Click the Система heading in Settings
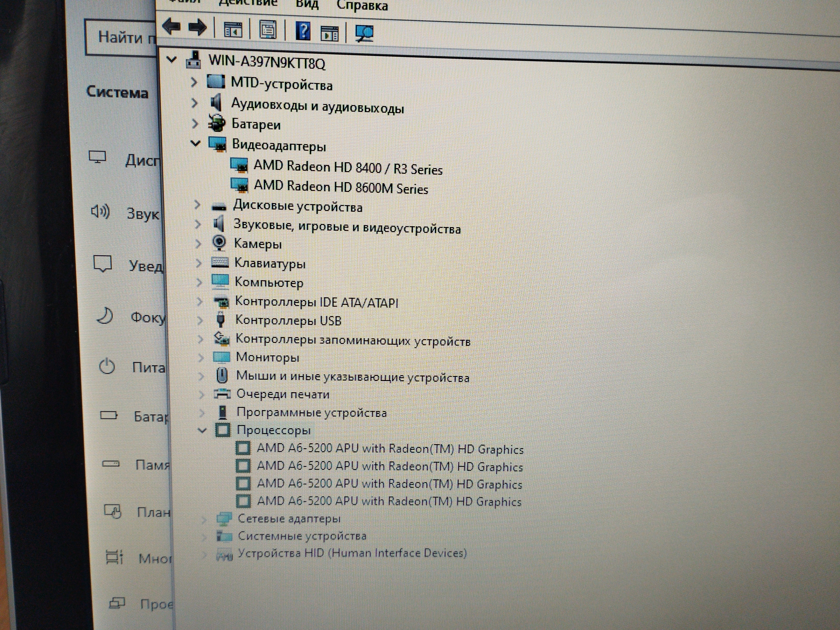The height and width of the screenshot is (630, 840). coord(117,92)
